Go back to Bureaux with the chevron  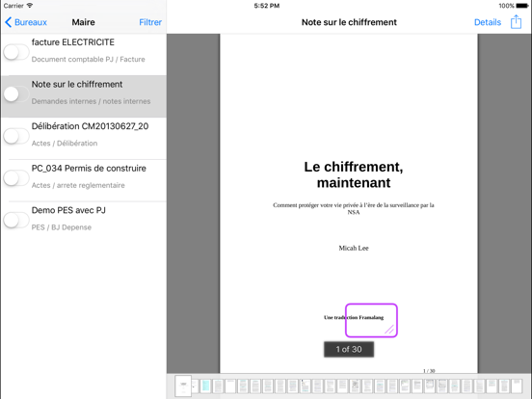[26, 22]
